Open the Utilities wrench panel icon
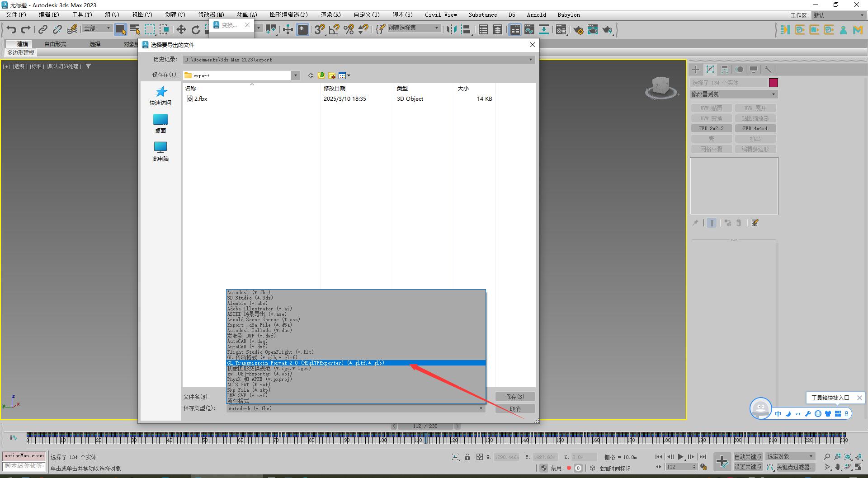Screen dimensions: 868x478 coord(768,69)
